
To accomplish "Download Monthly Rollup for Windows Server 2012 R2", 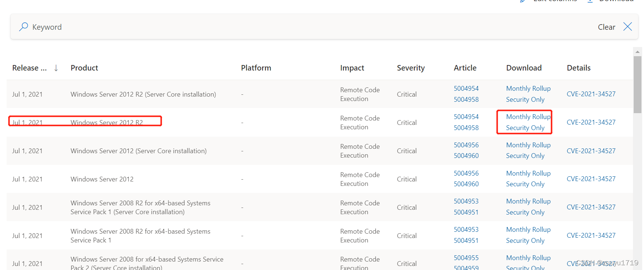I will (528, 117).
